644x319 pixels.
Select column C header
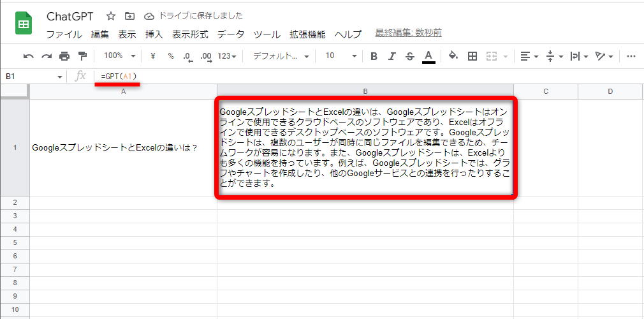(x=546, y=91)
